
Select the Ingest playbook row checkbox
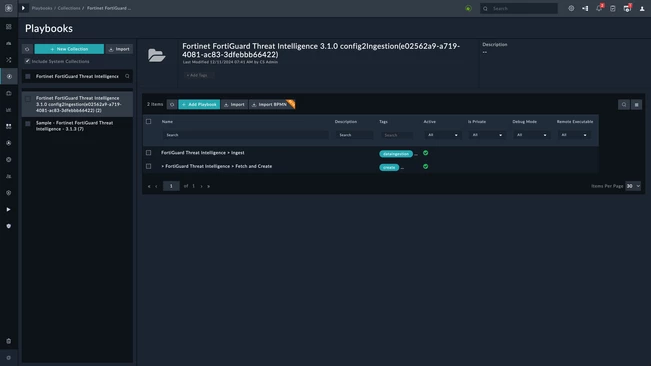click(x=149, y=153)
